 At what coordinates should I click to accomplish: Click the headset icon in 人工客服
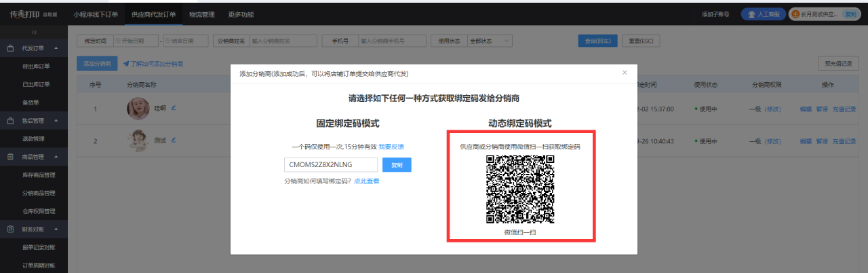point(751,14)
